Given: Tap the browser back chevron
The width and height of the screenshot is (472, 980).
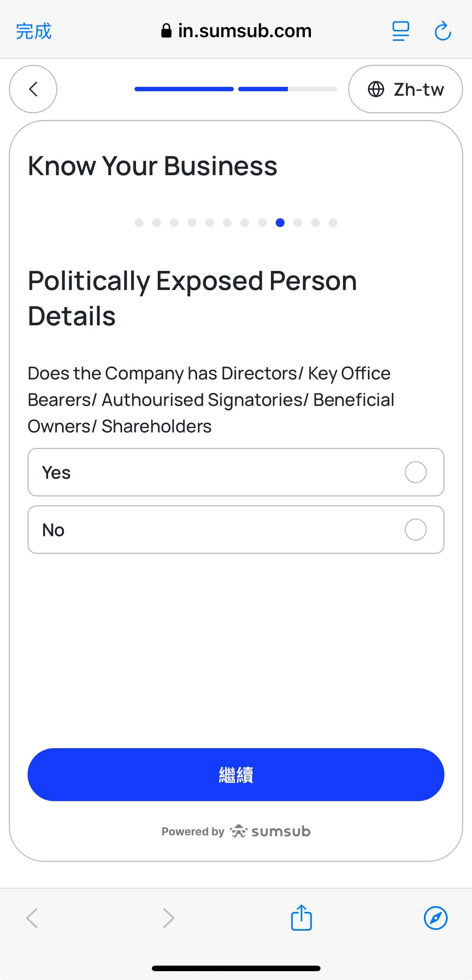Looking at the screenshot, I should [x=32, y=917].
